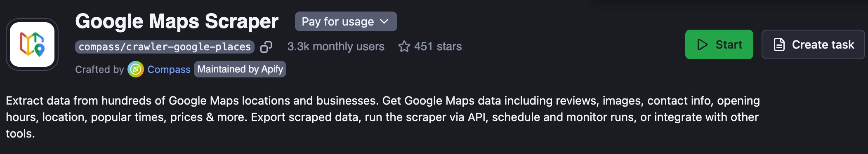
Task: Click the Crafted by label
Action: (x=99, y=70)
